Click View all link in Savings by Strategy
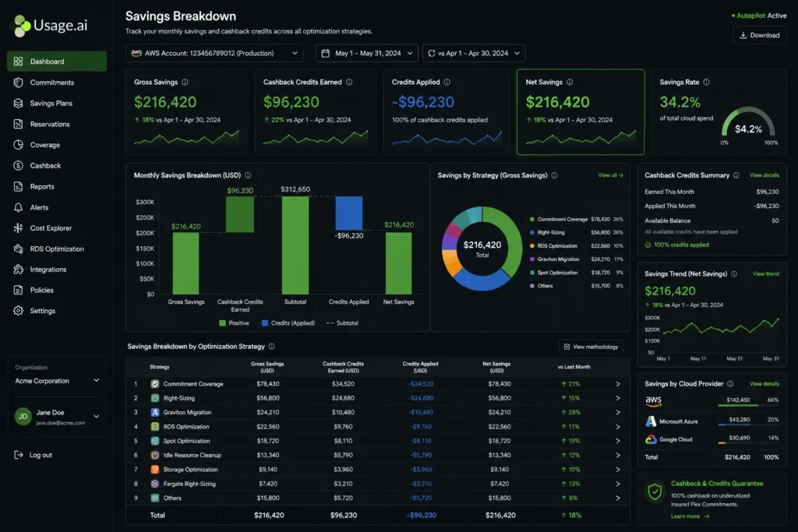The width and height of the screenshot is (798, 532). (x=610, y=175)
